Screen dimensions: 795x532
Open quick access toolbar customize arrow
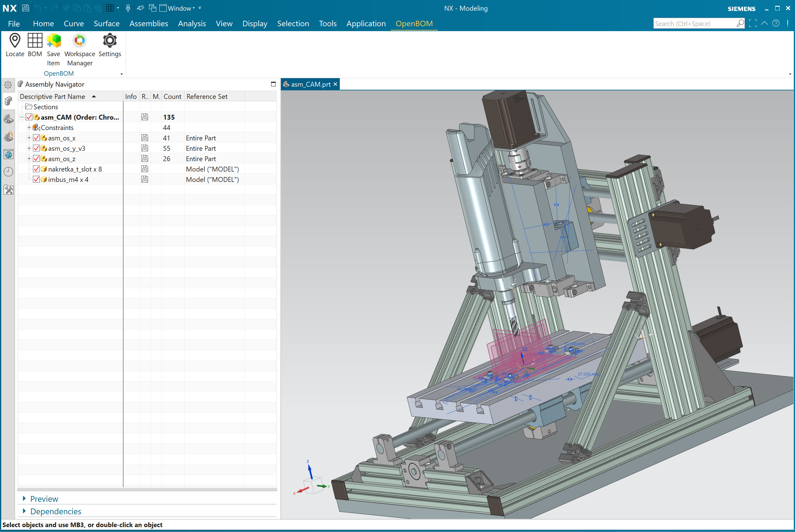click(x=200, y=8)
